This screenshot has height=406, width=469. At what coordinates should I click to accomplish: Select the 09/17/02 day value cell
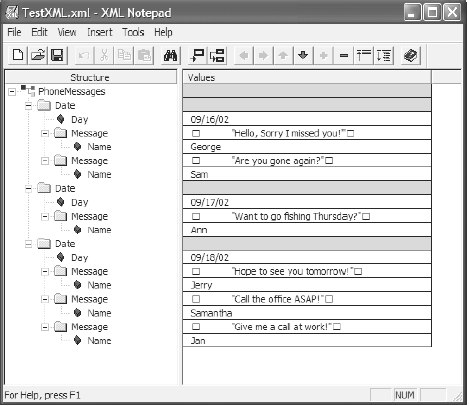coord(307,202)
